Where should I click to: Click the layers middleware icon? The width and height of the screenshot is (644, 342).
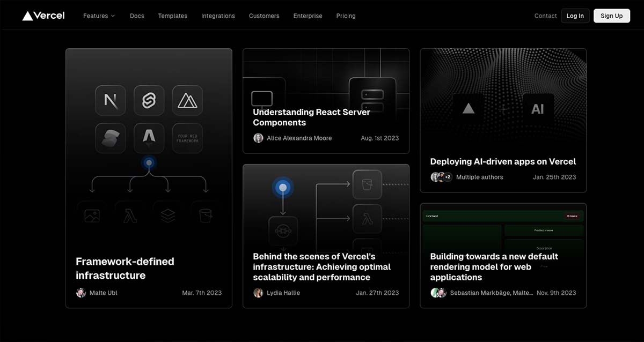[167, 215]
